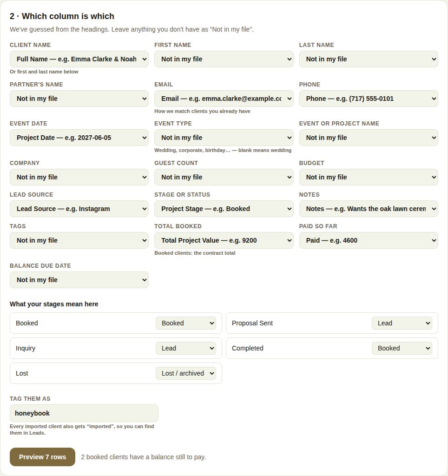
Task: Click 'How we match clients you already have' hint
Action: [202, 111]
